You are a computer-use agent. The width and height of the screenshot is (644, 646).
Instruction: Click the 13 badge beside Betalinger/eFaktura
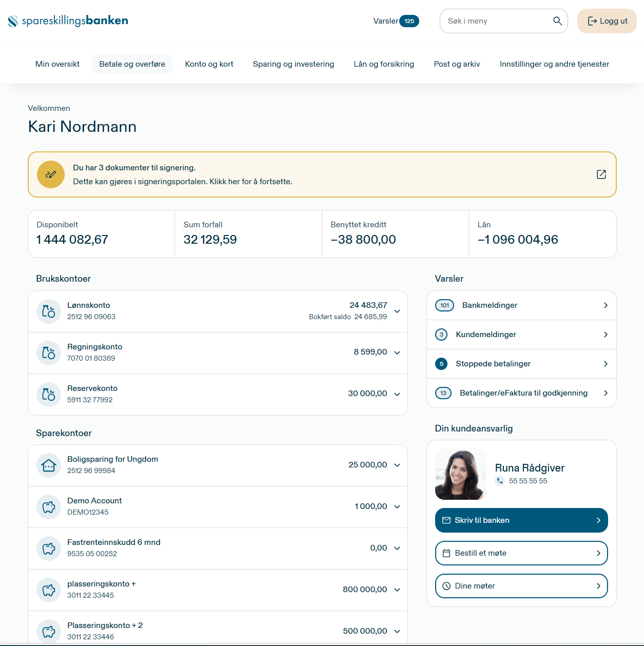[443, 393]
